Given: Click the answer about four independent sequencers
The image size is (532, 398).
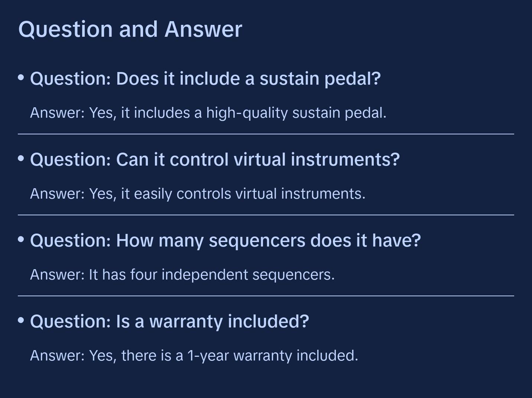Looking at the screenshot, I should coord(182,275).
